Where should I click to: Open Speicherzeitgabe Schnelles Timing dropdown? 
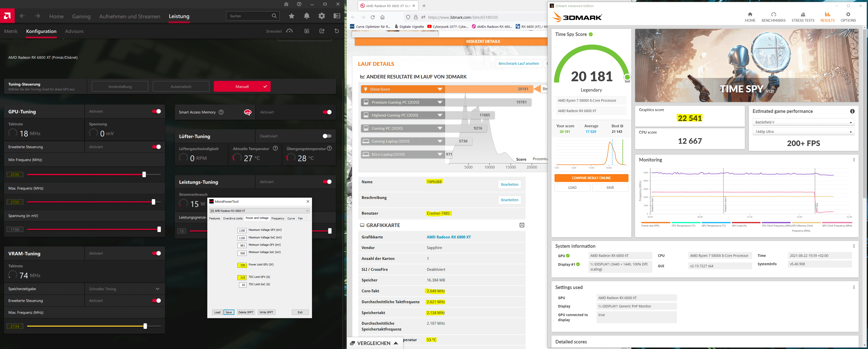click(x=124, y=289)
